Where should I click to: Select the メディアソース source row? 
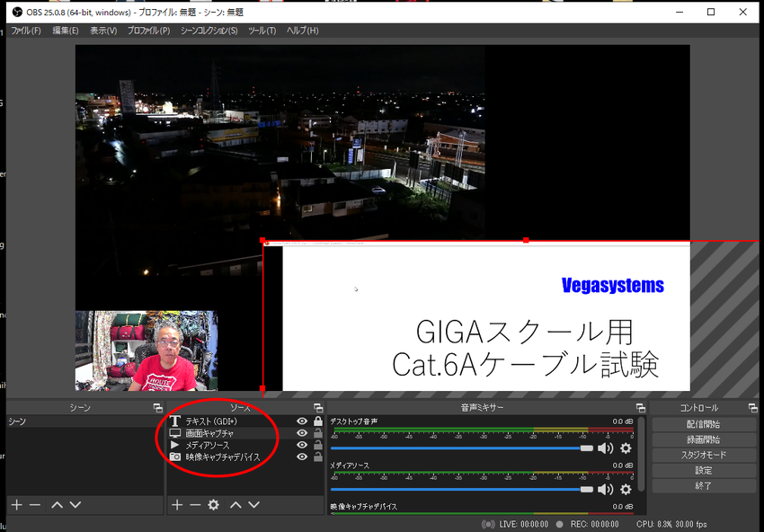[245, 445]
